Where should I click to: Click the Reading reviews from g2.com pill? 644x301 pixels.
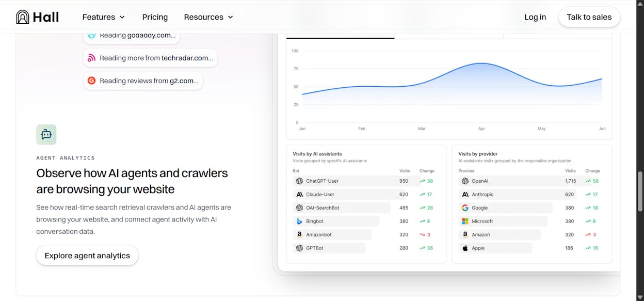143,81
